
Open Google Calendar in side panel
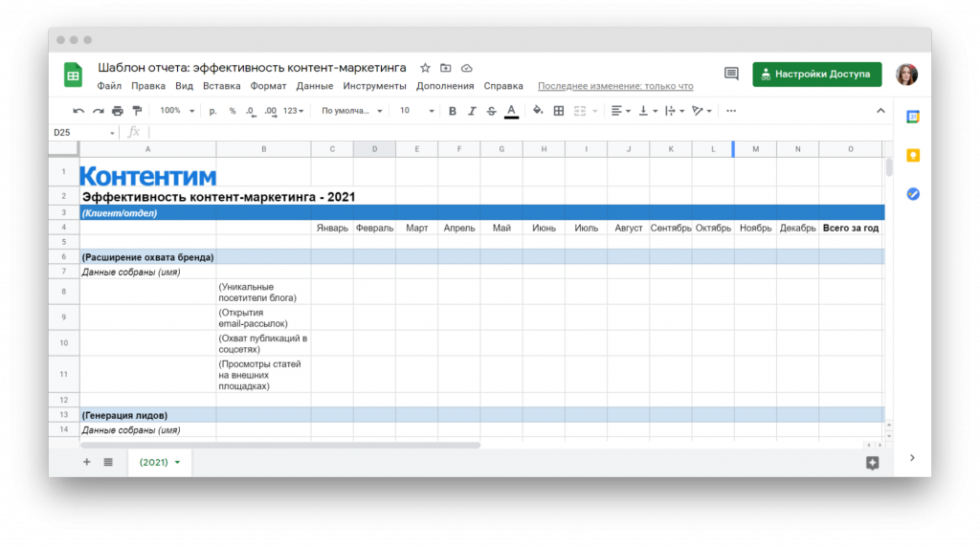click(913, 117)
